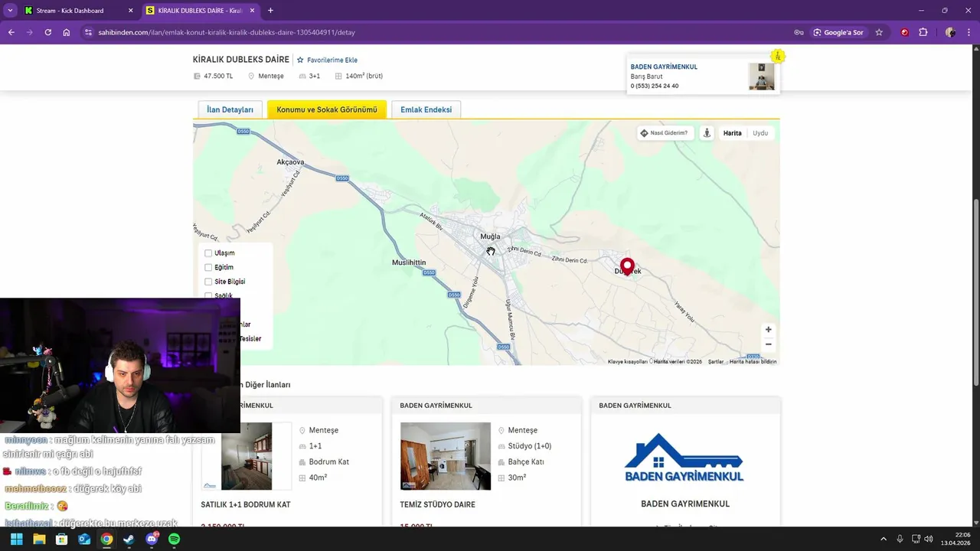
Task: Open Chrome from taskbar
Action: pyautogui.click(x=106, y=539)
